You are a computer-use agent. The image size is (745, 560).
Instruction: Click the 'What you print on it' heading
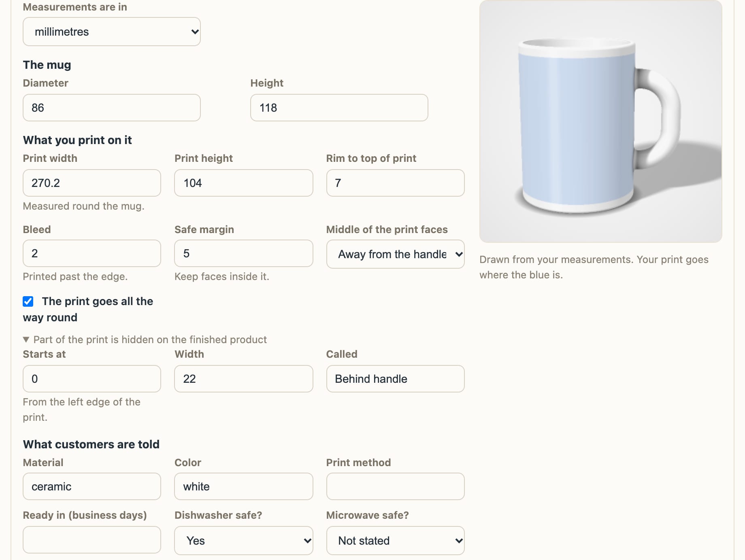tap(77, 140)
